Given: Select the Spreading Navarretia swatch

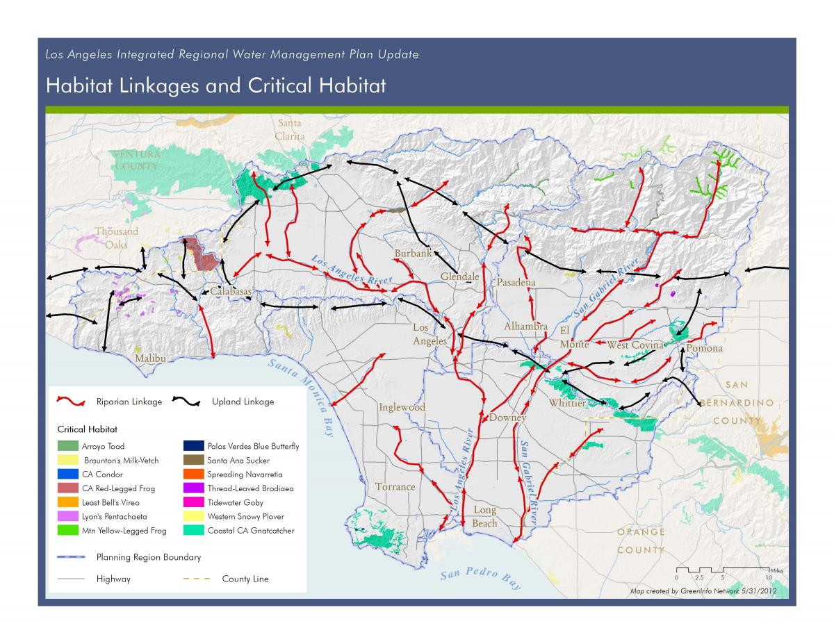Looking at the screenshot, I should [193, 474].
